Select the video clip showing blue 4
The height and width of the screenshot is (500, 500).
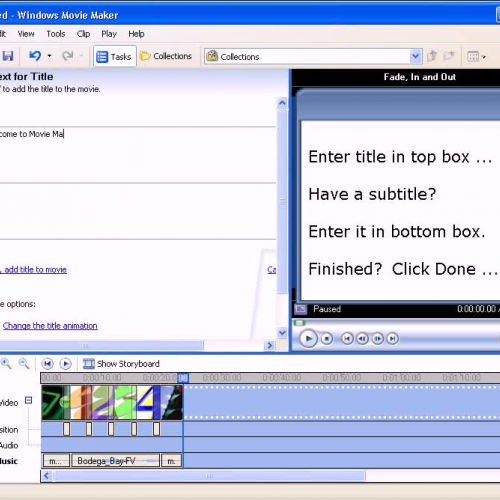(x=149, y=402)
